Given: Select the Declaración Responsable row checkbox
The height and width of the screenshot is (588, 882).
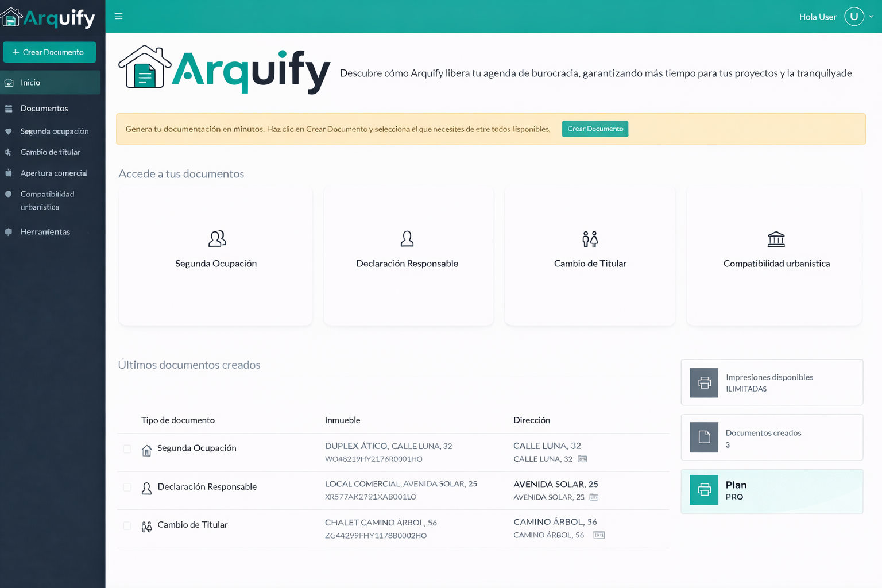Looking at the screenshot, I should [127, 488].
